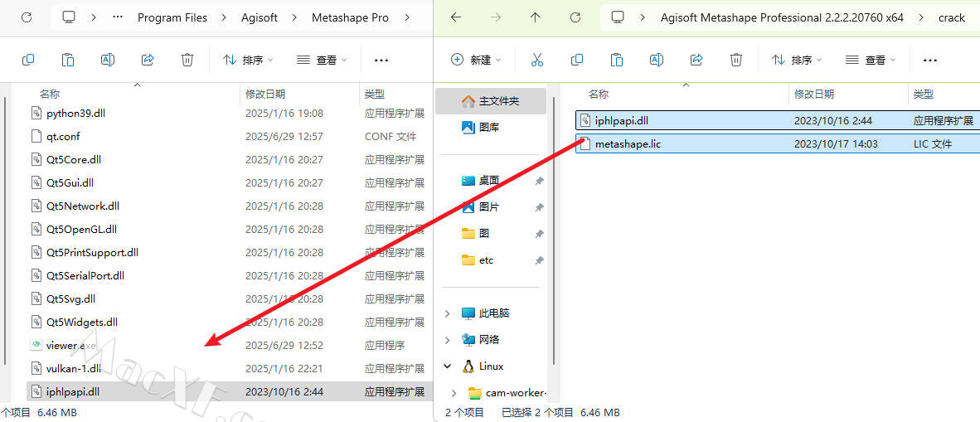
Task: Paste in the left window toolbar
Action: [67, 60]
